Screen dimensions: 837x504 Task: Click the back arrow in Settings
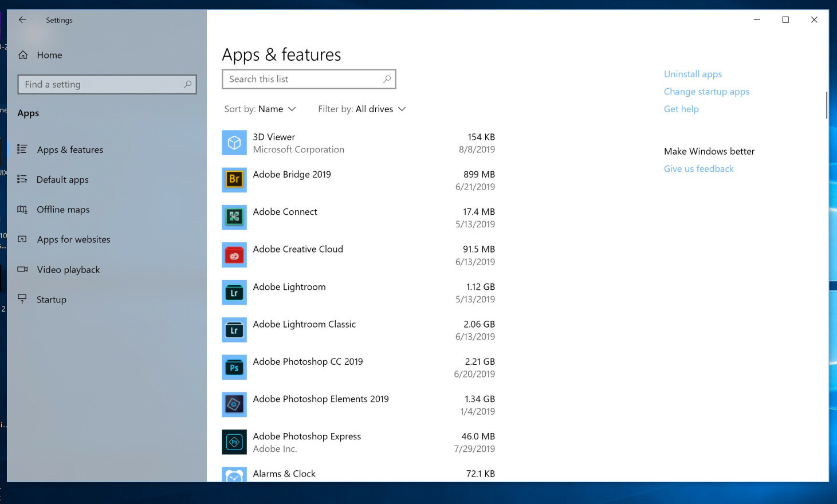pos(22,19)
